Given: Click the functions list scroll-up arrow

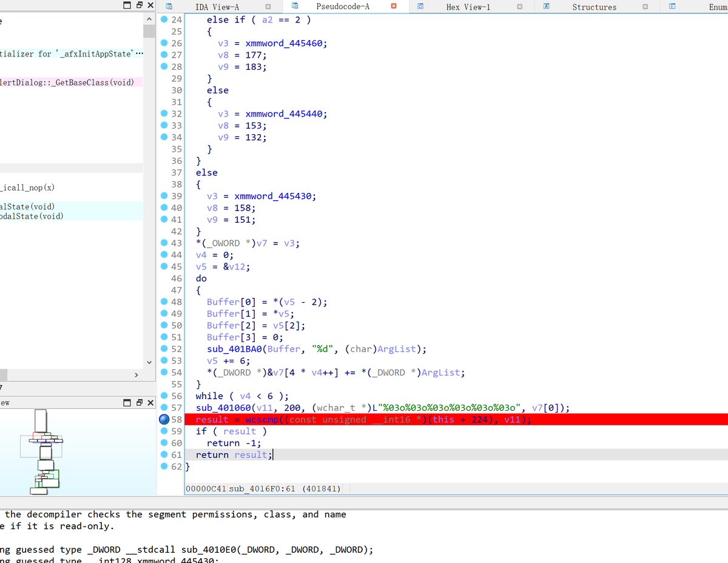Looking at the screenshot, I should [x=149, y=19].
